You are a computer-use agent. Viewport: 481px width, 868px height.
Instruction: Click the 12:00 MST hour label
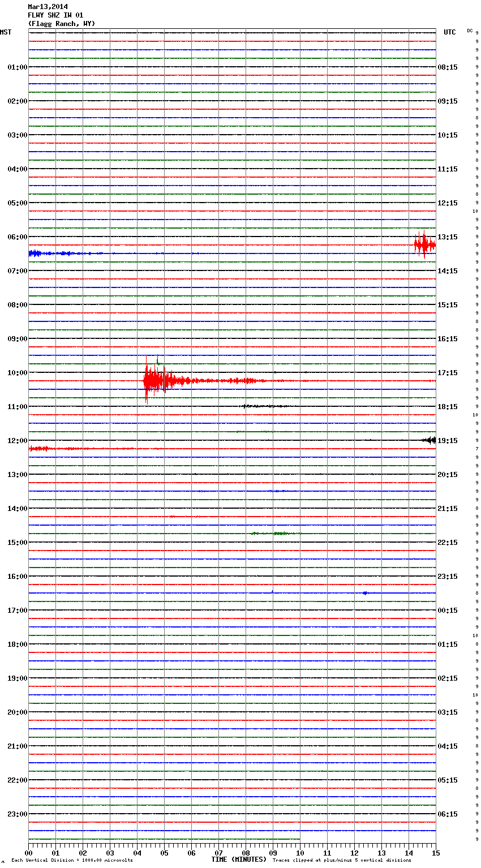tap(17, 441)
